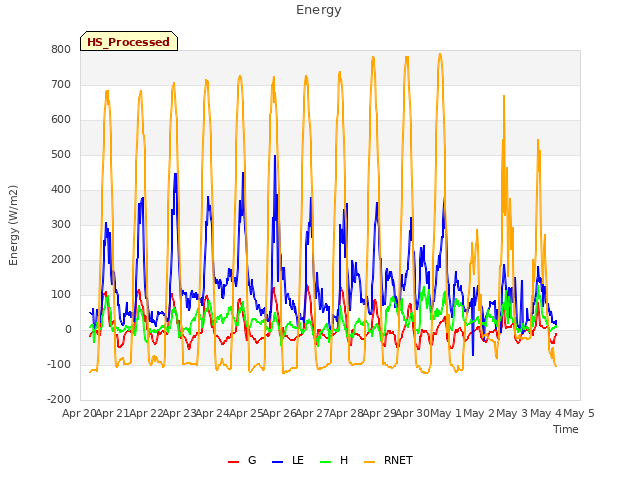Screen dimensions: 640x480
Task: Click the May 3 x-axis label
Action: pos(512,413)
